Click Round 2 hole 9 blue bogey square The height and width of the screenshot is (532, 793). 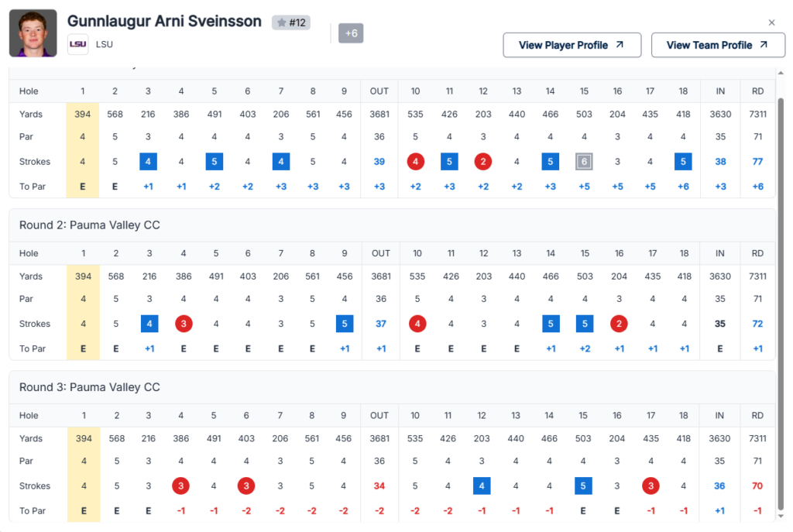[345, 324]
